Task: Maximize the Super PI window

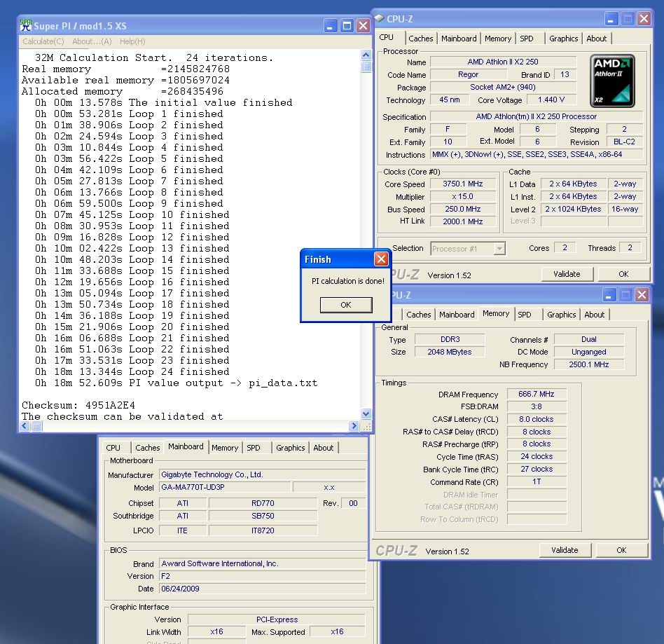Action: coord(347,26)
